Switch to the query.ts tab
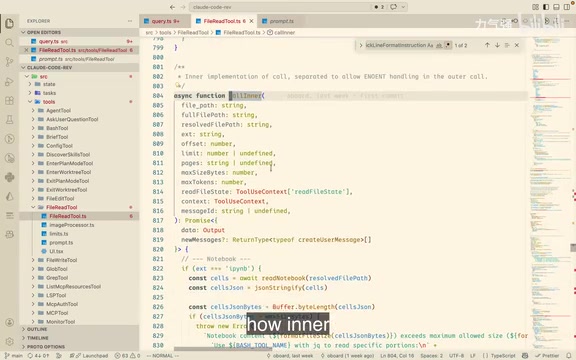This screenshot has width=576, height=360. click(165, 21)
